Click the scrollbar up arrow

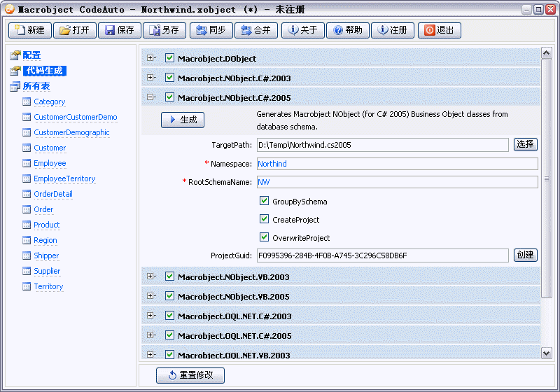click(547, 53)
